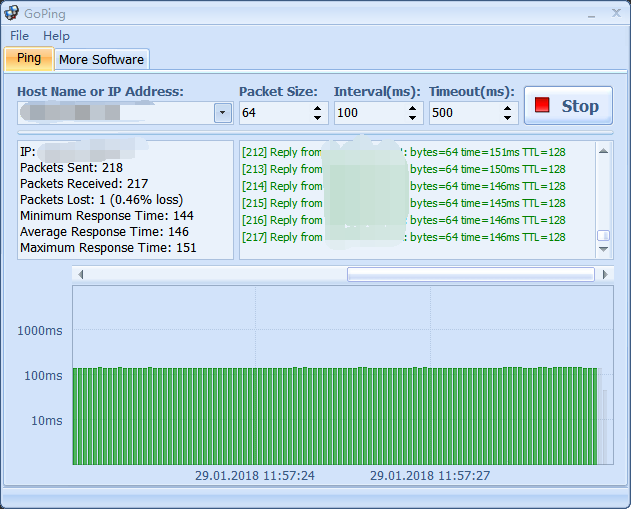
Task: Click inside the Packet Size field
Action: click(x=274, y=113)
